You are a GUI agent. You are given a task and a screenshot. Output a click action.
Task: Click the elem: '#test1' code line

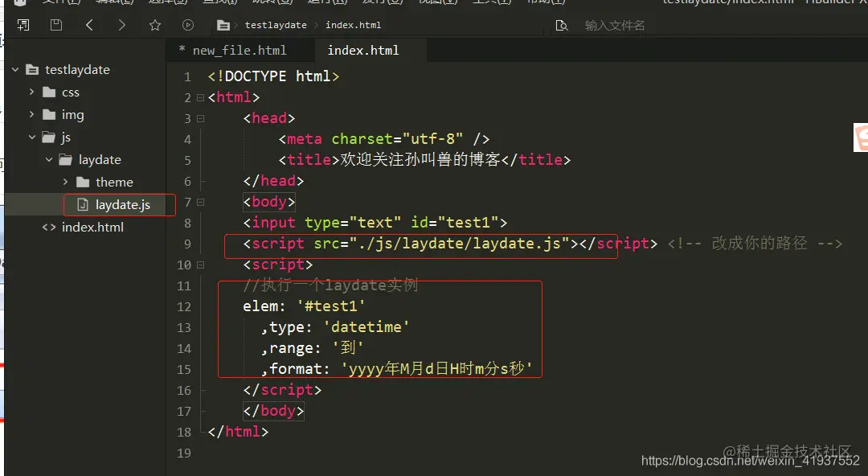click(304, 306)
